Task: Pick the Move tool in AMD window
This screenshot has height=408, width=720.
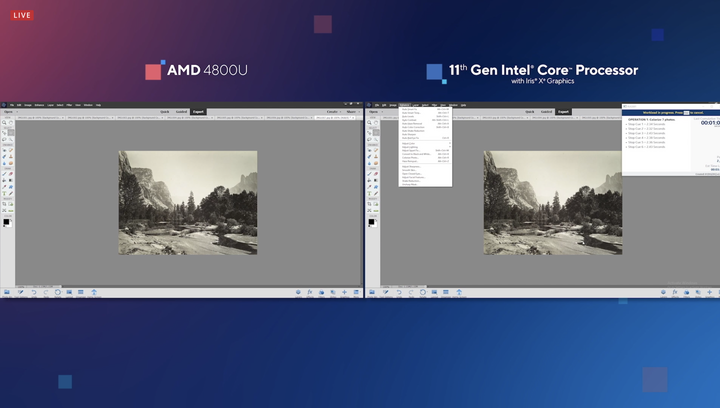Action: 4,133
